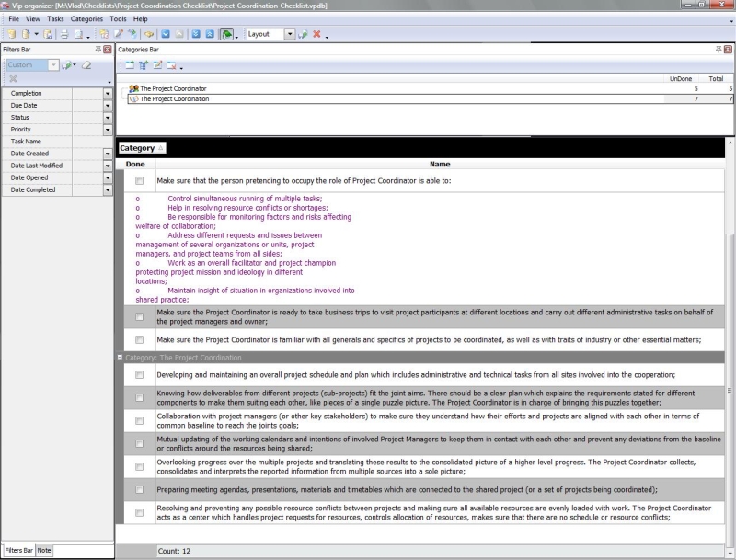Click the green highlighted toolbar icon
736x560 pixels.
click(226, 34)
